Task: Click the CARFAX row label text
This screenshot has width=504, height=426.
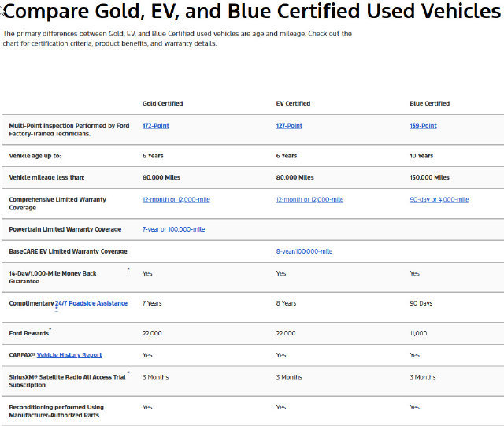Action: [x=22, y=355]
